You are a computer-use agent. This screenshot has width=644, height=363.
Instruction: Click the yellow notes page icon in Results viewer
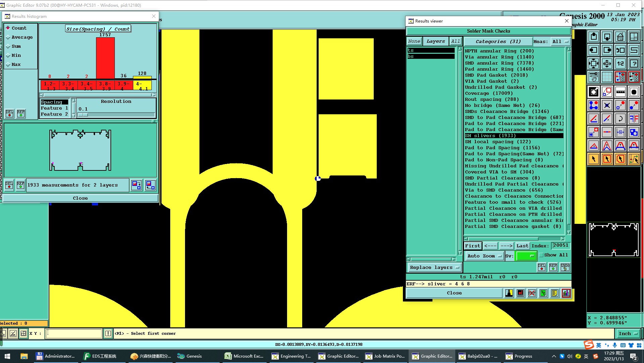(554, 293)
